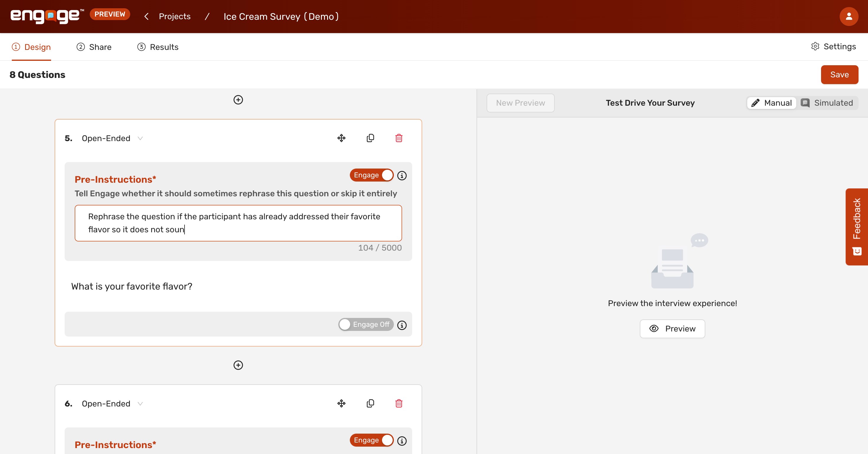Click the Ice Cream Survey (Demo) title
Image resolution: width=868 pixels, height=454 pixels.
point(281,17)
